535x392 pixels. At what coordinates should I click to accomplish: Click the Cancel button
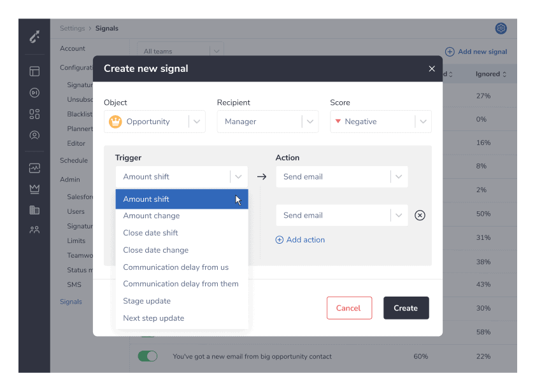(349, 308)
